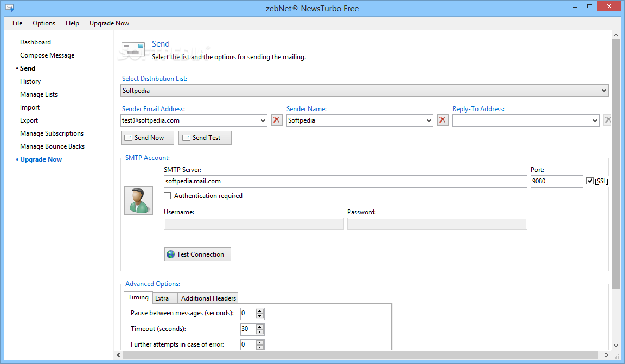Open Import in the sidebar
Image resolution: width=625 pixels, height=364 pixels.
tap(30, 107)
